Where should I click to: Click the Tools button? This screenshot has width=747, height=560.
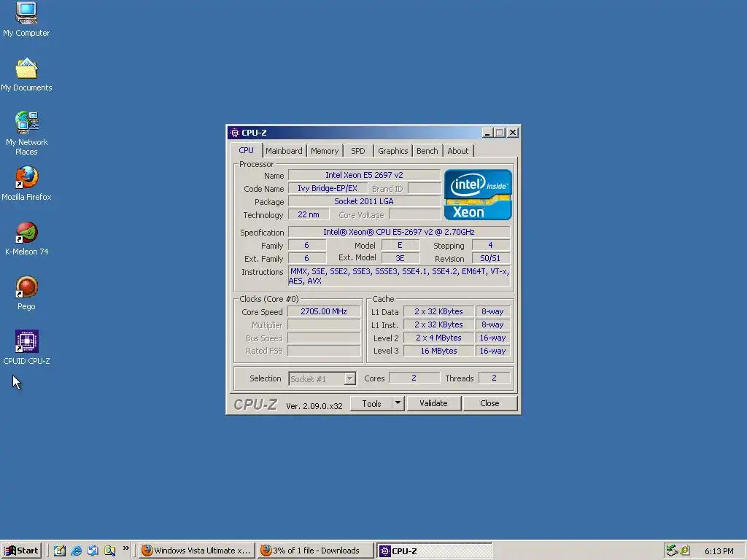tap(371, 404)
